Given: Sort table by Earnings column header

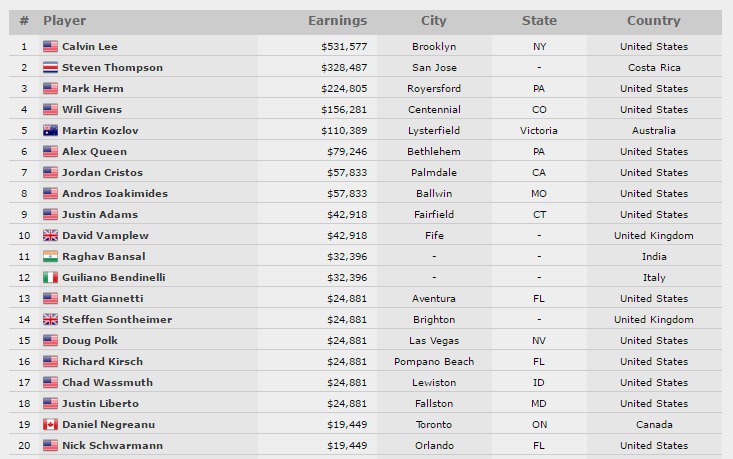Looking at the screenshot, I should click(x=337, y=21).
